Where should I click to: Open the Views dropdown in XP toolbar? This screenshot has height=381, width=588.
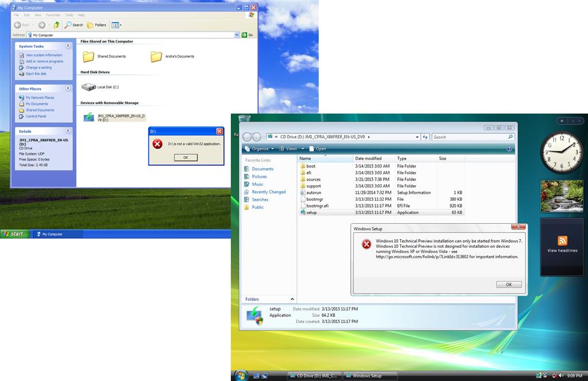tap(116, 25)
